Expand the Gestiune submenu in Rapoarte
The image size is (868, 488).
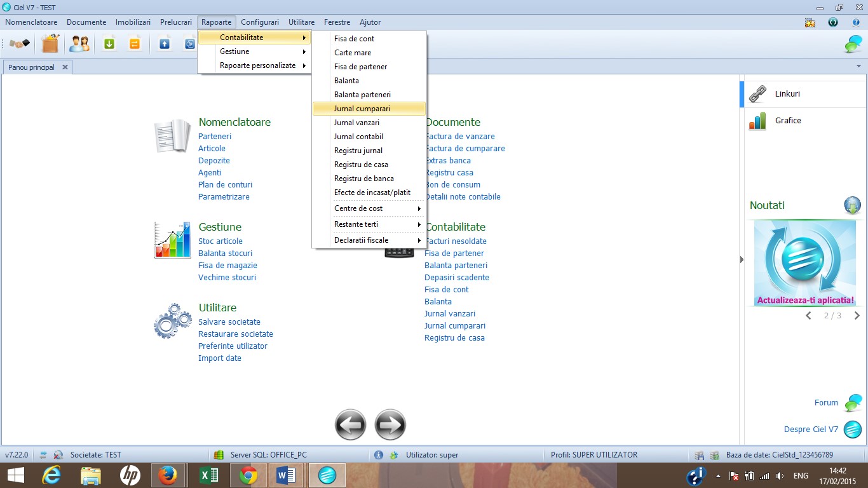[x=254, y=51]
